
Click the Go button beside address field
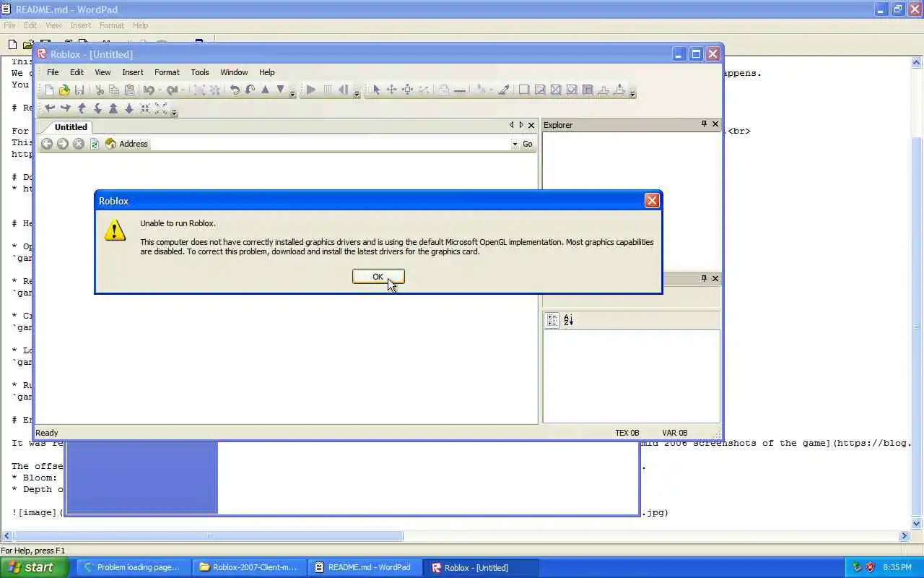click(528, 144)
